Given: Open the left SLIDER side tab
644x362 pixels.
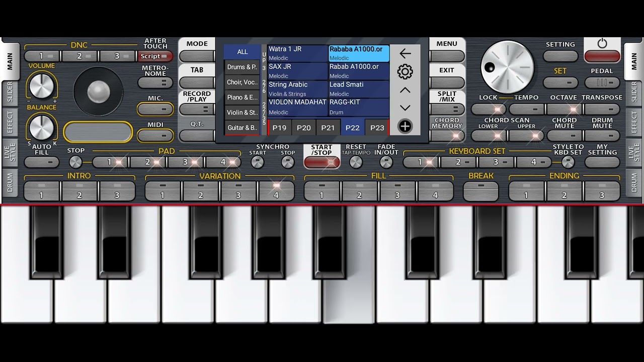Looking at the screenshot, I should click(10, 93).
